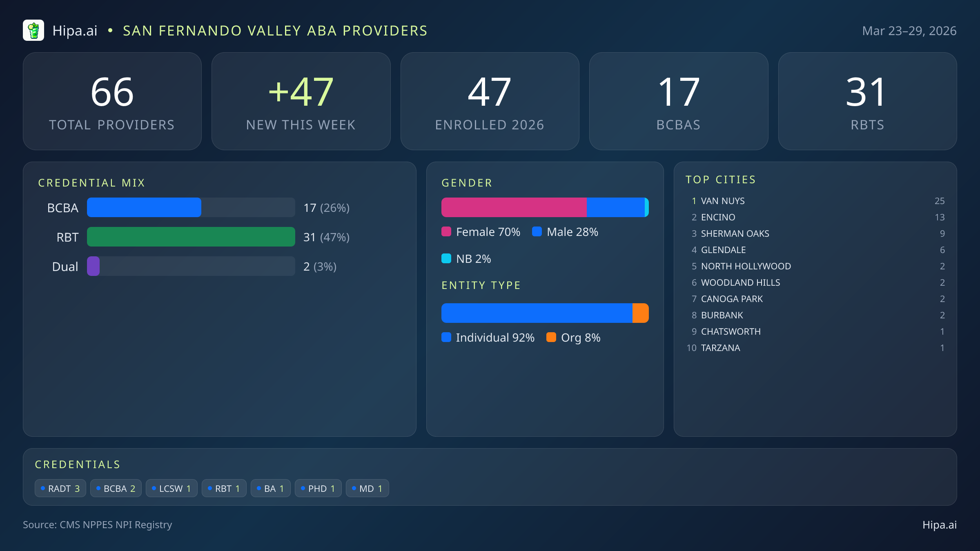Expand the Top Cities panel

click(x=721, y=179)
